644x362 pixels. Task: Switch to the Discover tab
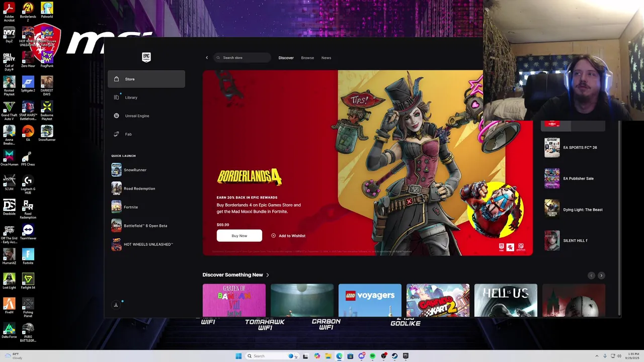pyautogui.click(x=286, y=58)
